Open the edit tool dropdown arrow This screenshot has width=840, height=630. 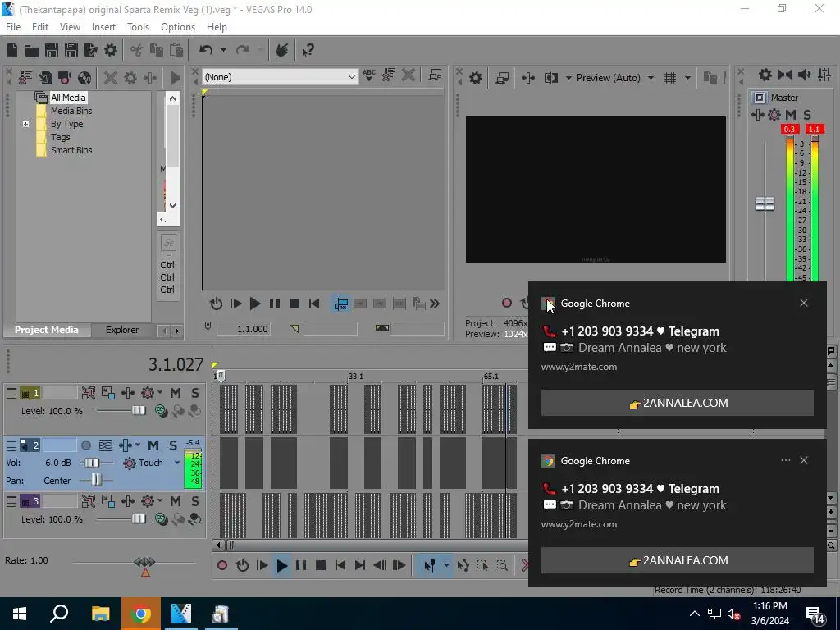(446, 565)
